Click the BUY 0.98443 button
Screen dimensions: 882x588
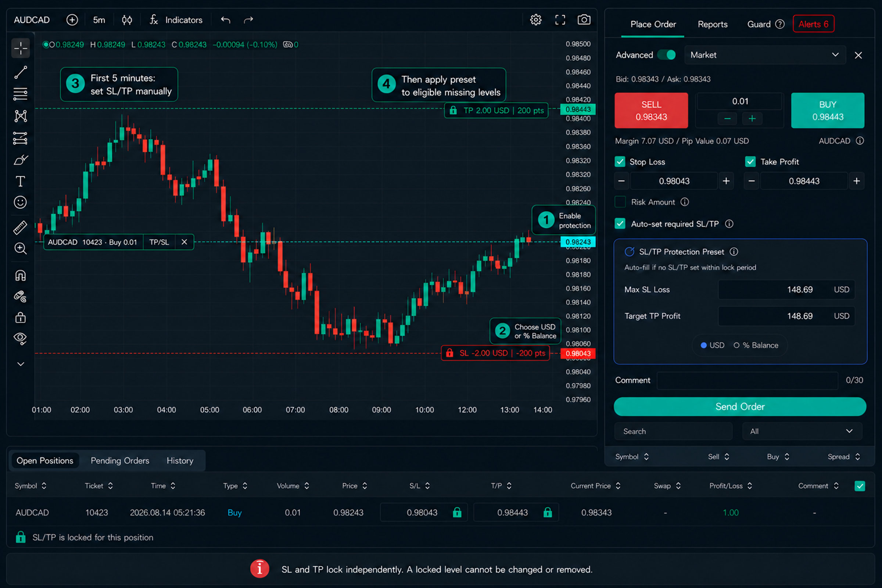[828, 110]
